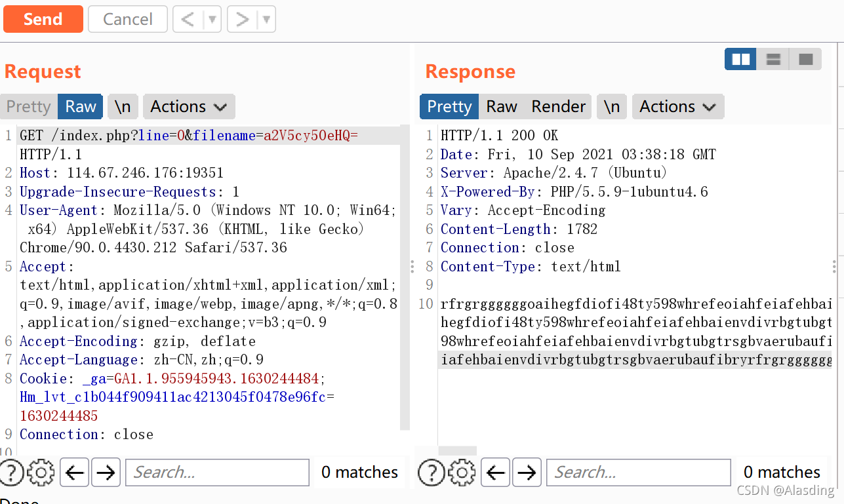
Task: Click the orange Send button
Action: pos(43,19)
